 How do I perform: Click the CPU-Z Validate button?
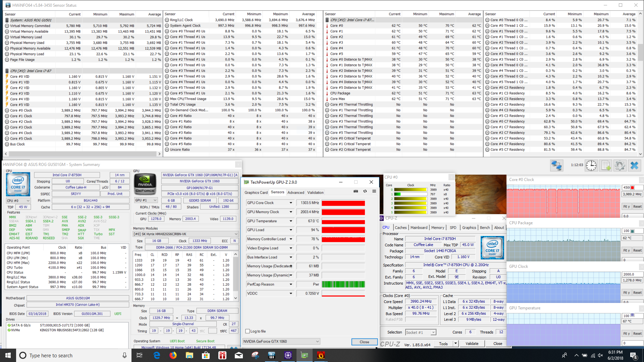point(472,344)
